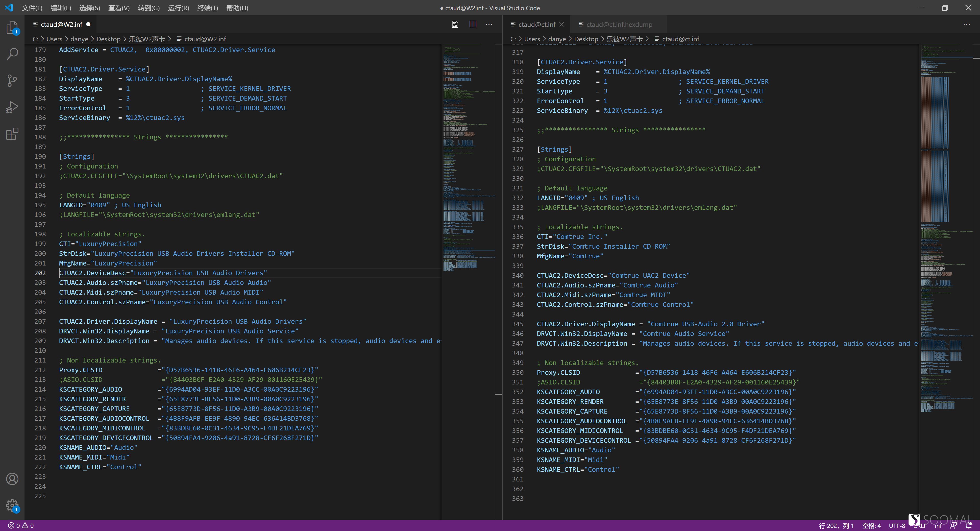
Task: Open the Source Control view
Action: (x=12, y=80)
